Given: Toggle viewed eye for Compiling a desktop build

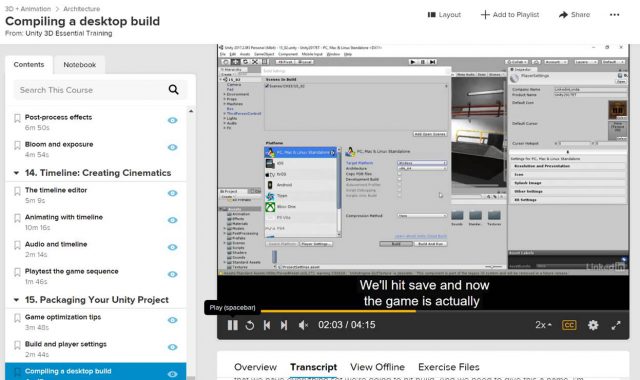Looking at the screenshot, I should (x=173, y=374).
